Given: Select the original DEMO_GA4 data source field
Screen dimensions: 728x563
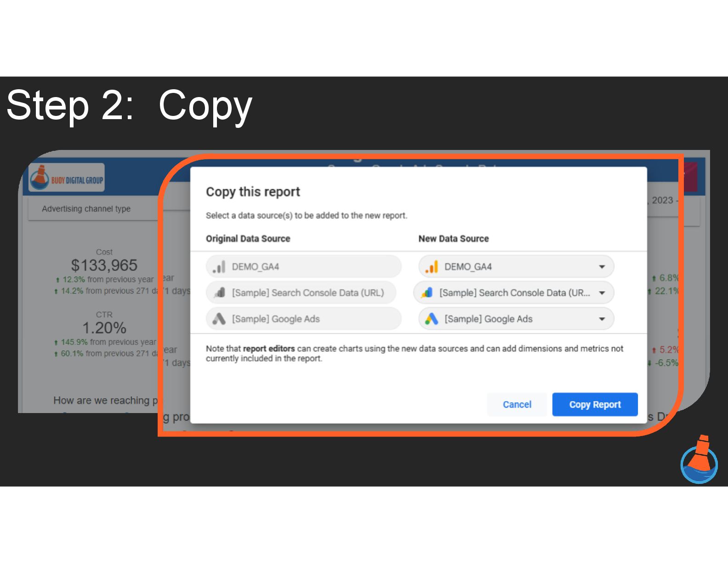Looking at the screenshot, I should click(304, 267).
